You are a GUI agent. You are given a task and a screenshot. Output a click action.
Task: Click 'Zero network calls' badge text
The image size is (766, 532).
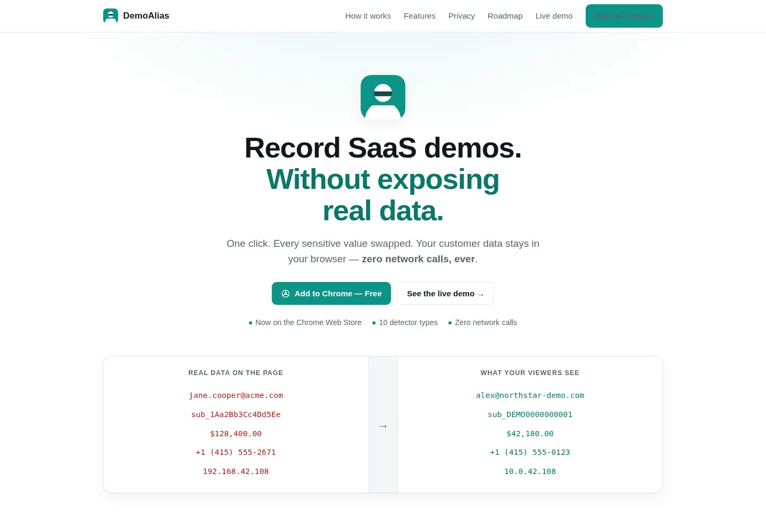pos(486,322)
